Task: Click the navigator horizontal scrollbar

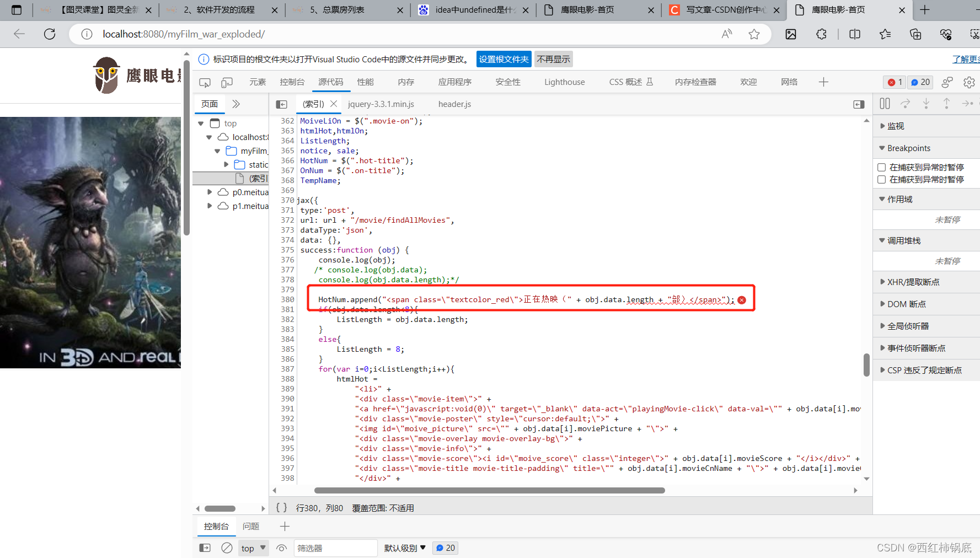Action: [220, 508]
